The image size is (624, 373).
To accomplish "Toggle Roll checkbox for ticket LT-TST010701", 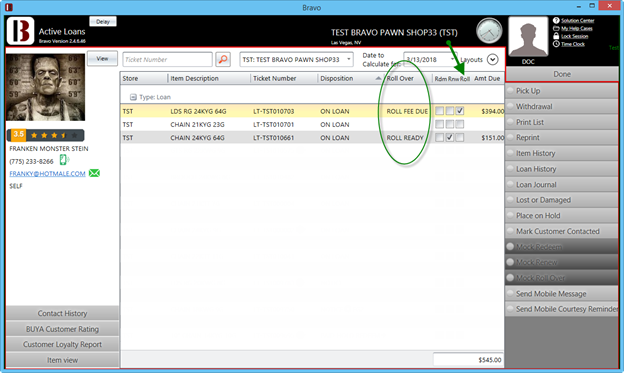I will tap(460, 124).
